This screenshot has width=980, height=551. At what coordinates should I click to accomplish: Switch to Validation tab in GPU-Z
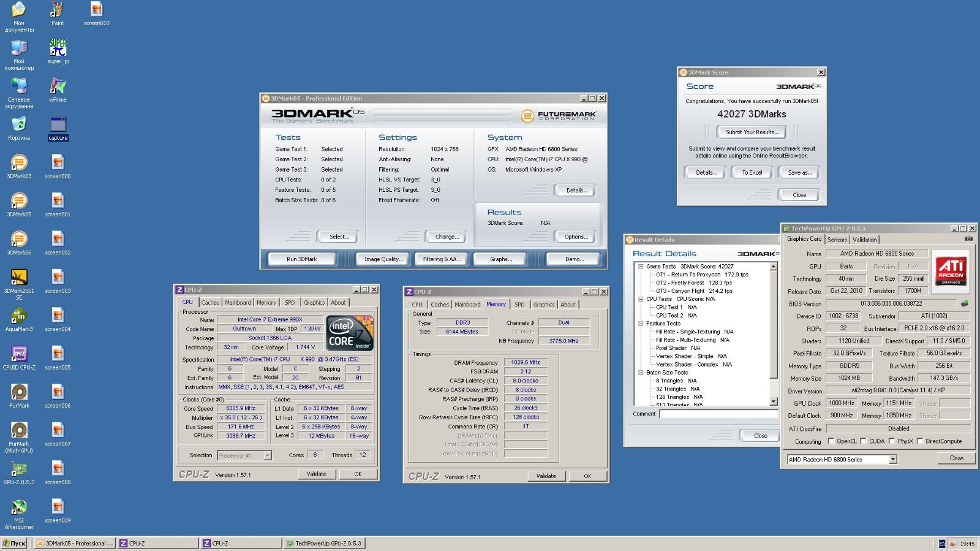pos(864,240)
